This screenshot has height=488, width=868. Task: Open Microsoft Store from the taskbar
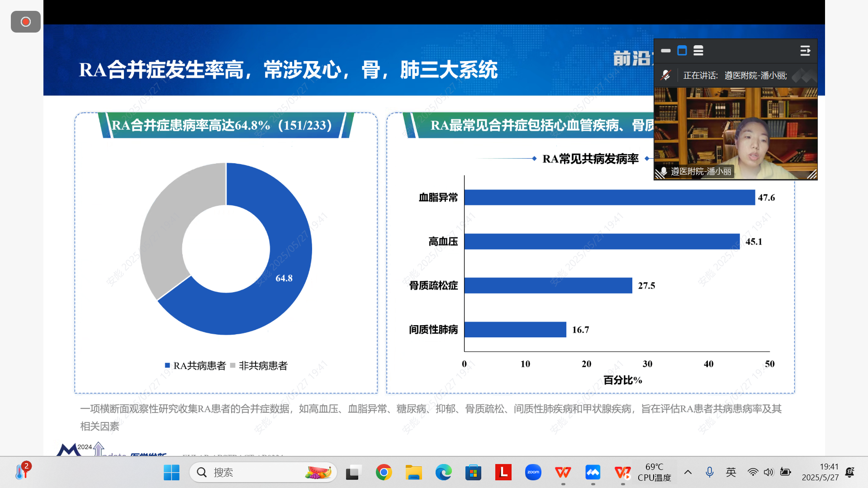(x=473, y=473)
